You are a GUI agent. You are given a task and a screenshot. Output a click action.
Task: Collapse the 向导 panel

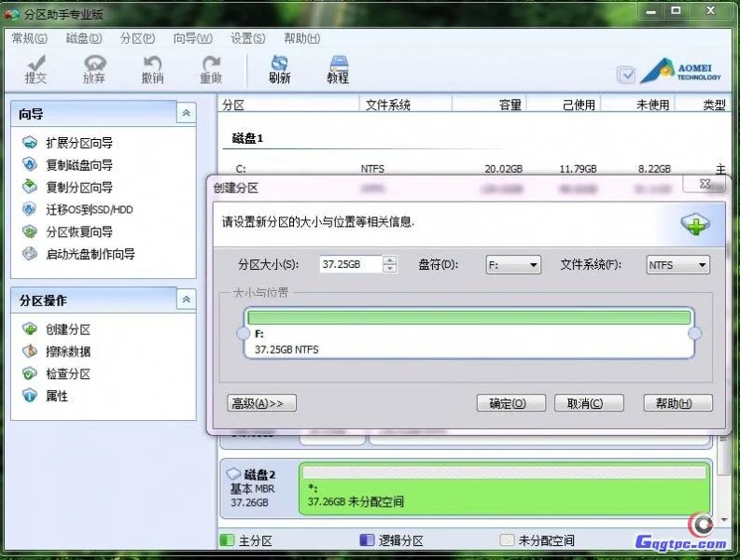pyautogui.click(x=187, y=113)
